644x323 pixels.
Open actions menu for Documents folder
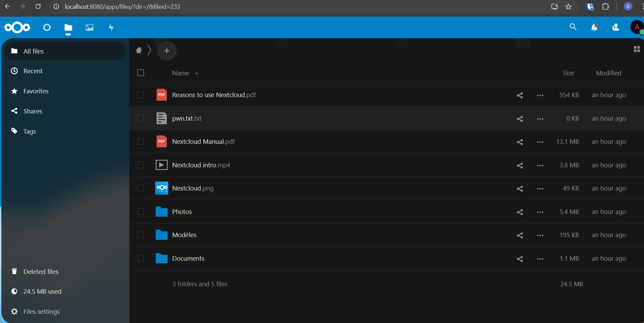click(x=540, y=259)
